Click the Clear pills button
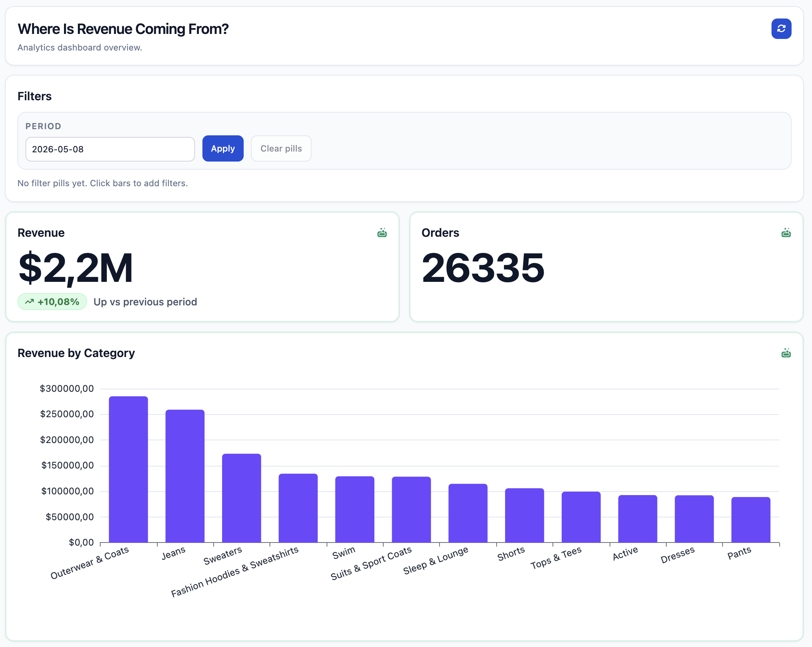The width and height of the screenshot is (812, 647). (281, 148)
